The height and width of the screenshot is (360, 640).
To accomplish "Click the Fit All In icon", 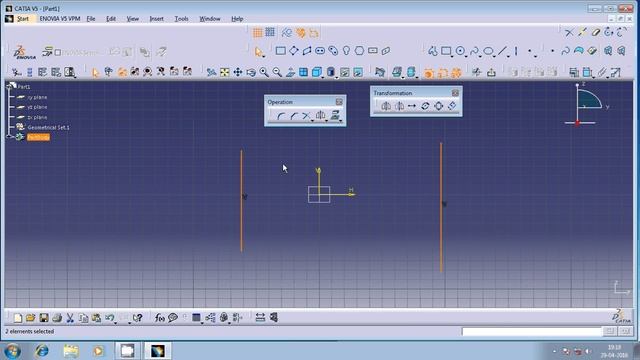I will click(224, 73).
